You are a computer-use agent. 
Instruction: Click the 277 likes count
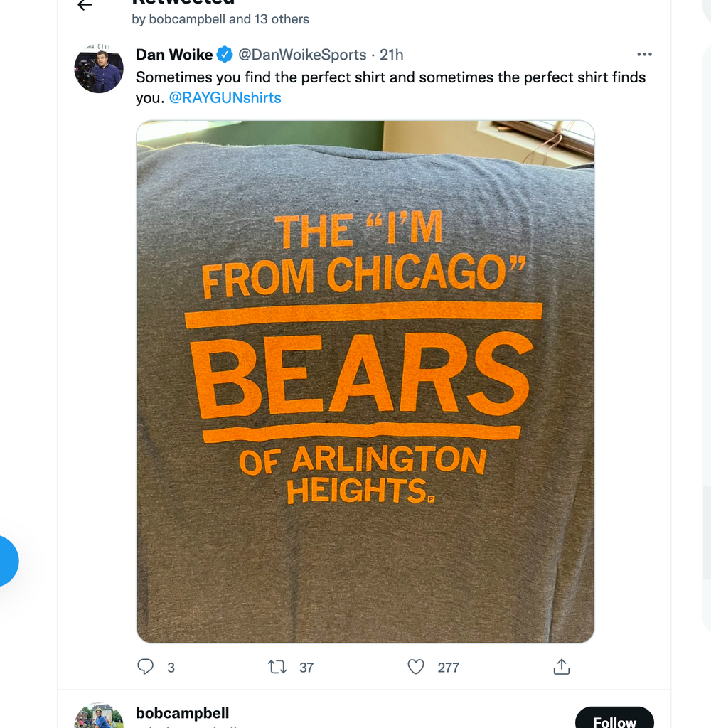point(448,668)
